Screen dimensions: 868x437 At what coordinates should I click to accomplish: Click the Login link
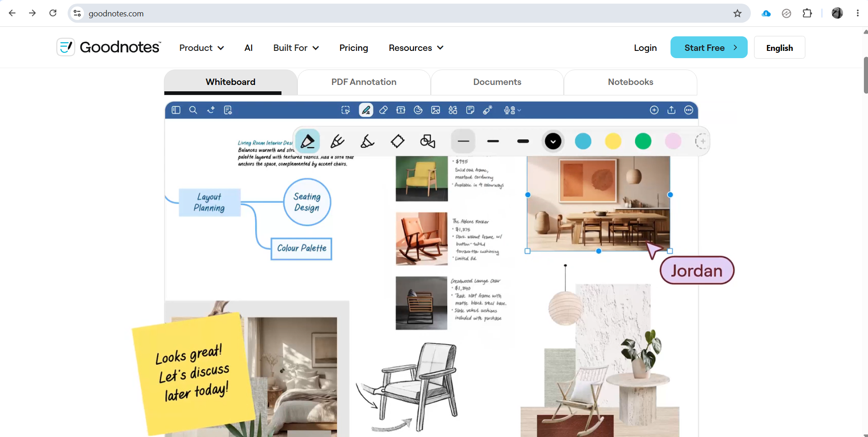[x=645, y=48]
